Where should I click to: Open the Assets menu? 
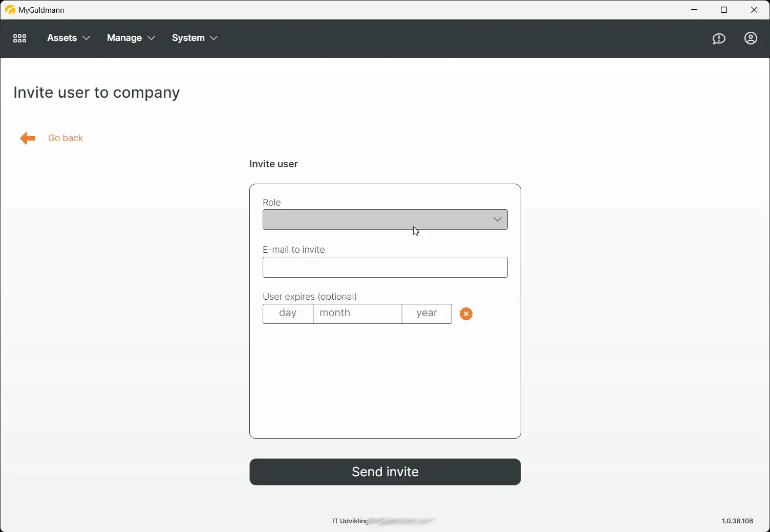(62, 38)
